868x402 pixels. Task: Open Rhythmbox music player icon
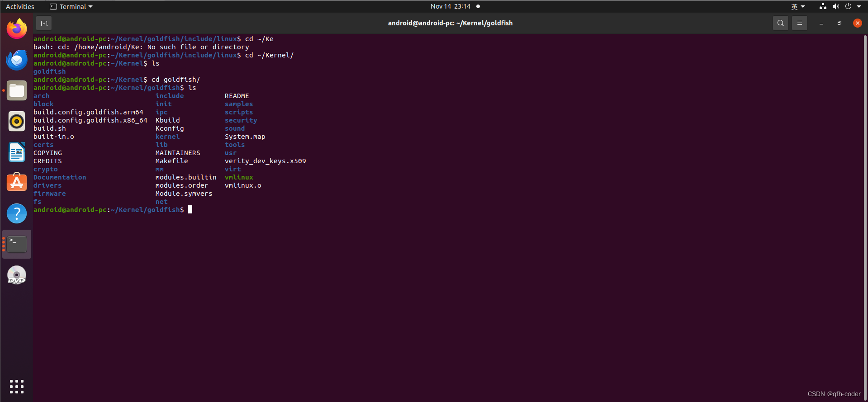[x=17, y=121]
